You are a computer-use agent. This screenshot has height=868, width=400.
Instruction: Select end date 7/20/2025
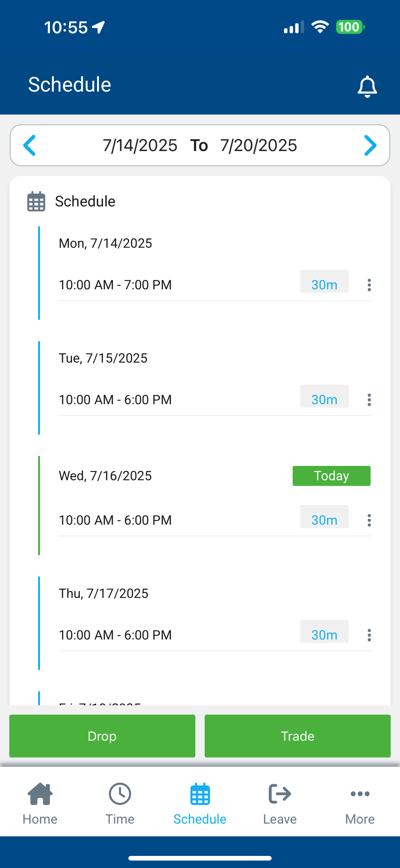pyautogui.click(x=259, y=145)
